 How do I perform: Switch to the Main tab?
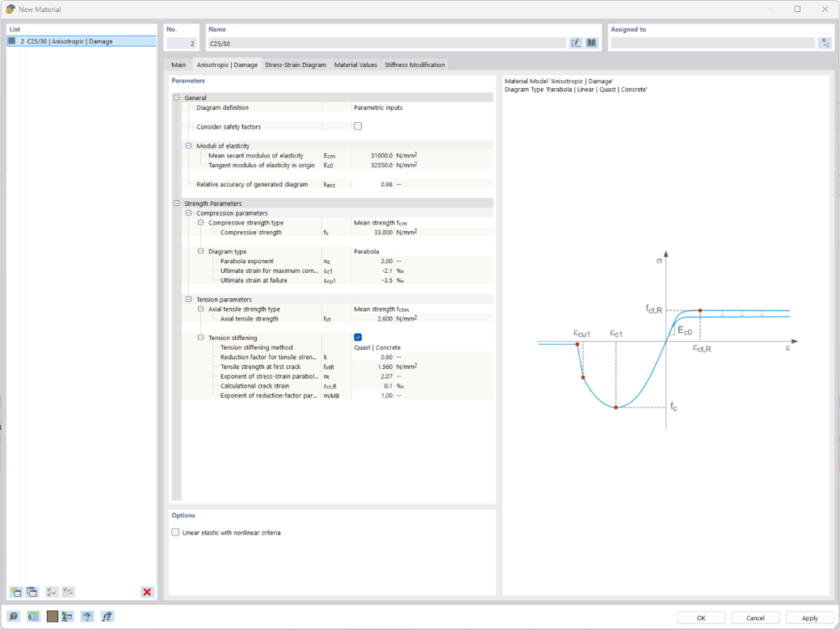coord(178,65)
